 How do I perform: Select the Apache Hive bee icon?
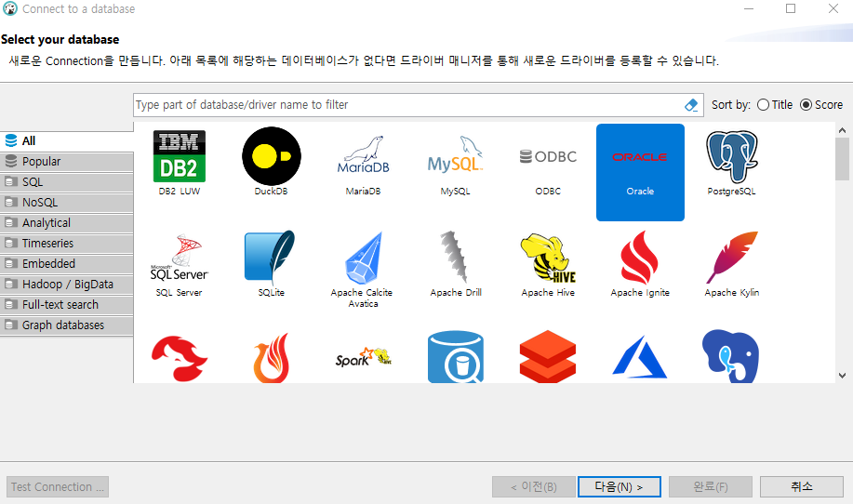[548, 259]
